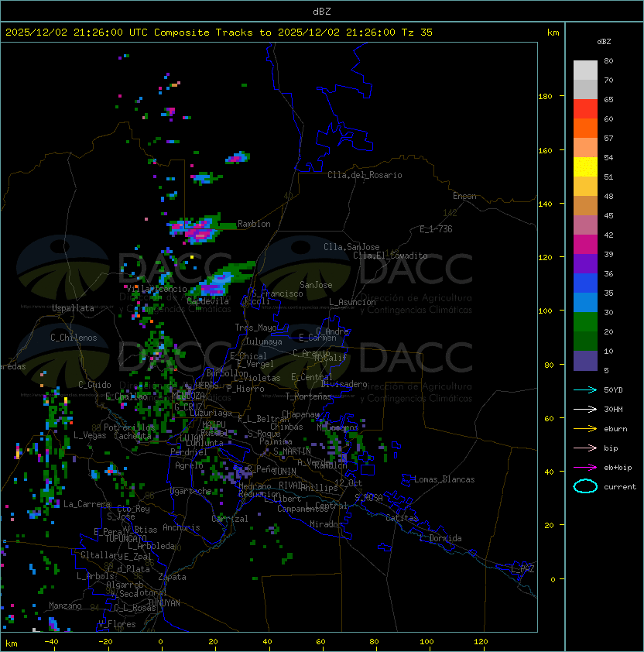The height and width of the screenshot is (652, 644).
Task: Click the Carrizal place label
Action: pyautogui.click(x=230, y=519)
